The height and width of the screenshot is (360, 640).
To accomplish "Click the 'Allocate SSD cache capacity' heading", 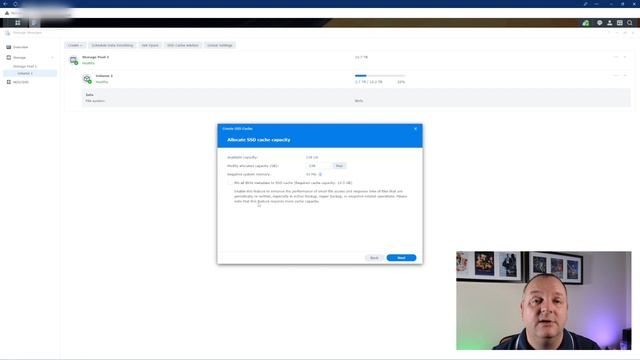I will [259, 140].
